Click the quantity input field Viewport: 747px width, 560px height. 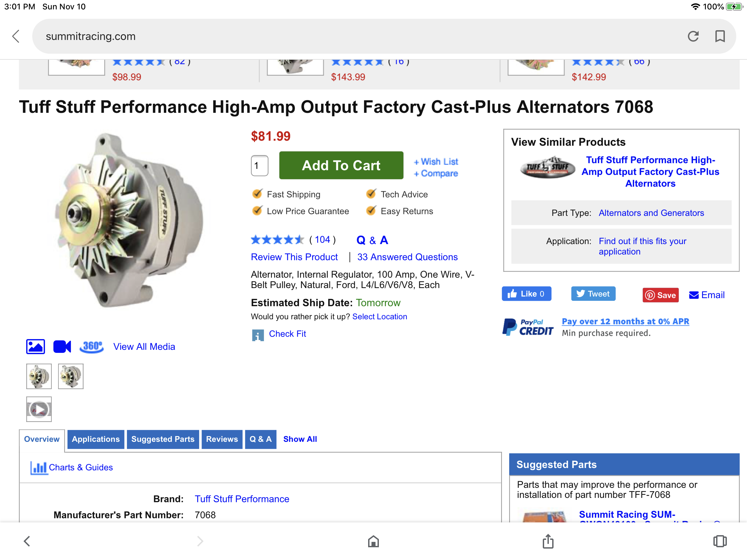tap(259, 166)
